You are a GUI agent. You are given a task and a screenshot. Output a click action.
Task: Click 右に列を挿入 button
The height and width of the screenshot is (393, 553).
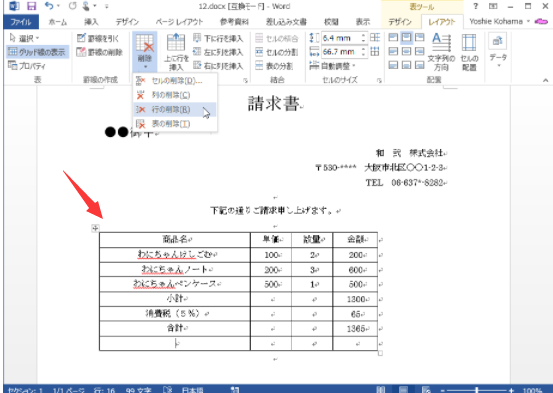point(219,66)
